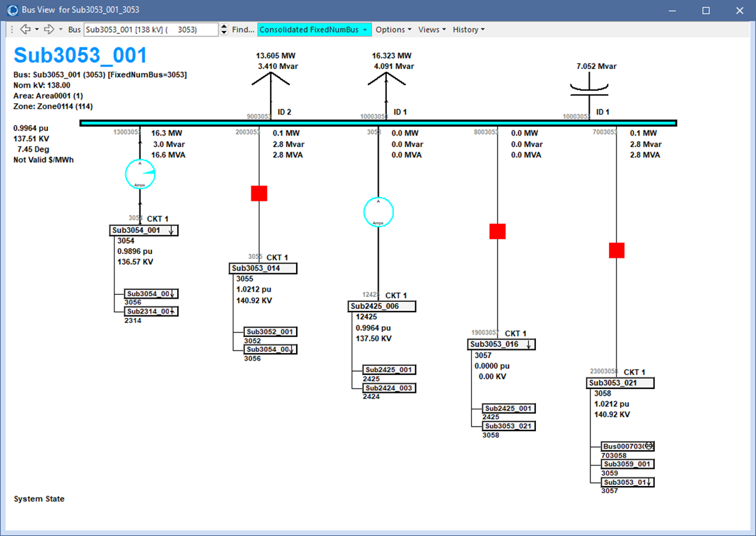Click the cyan Sub3053_001 busbar

click(377, 123)
